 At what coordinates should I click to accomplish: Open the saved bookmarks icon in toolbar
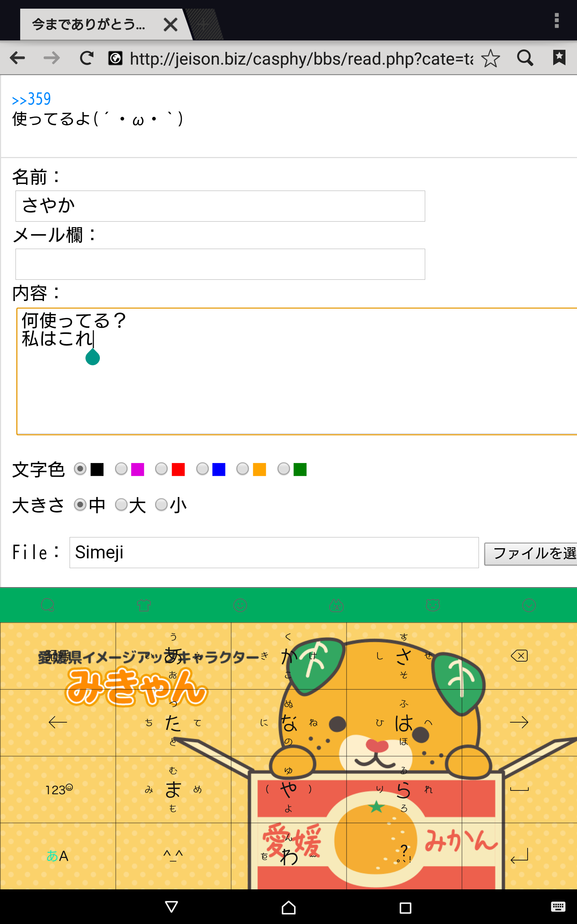(559, 58)
